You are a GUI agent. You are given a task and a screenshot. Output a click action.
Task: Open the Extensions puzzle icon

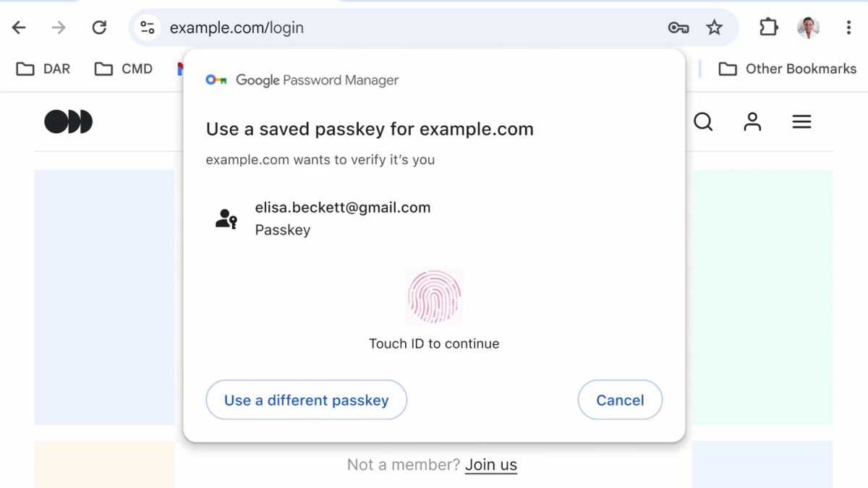[x=768, y=27]
